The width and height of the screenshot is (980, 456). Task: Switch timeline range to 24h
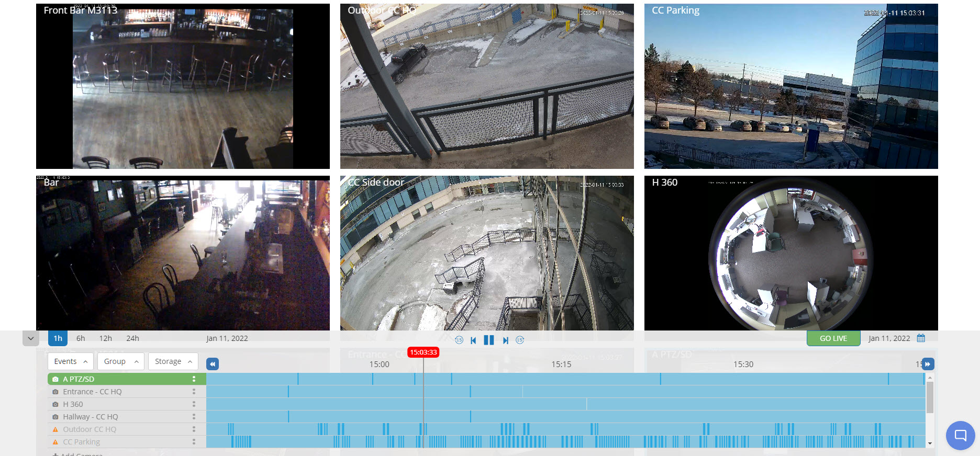(x=132, y=338)
